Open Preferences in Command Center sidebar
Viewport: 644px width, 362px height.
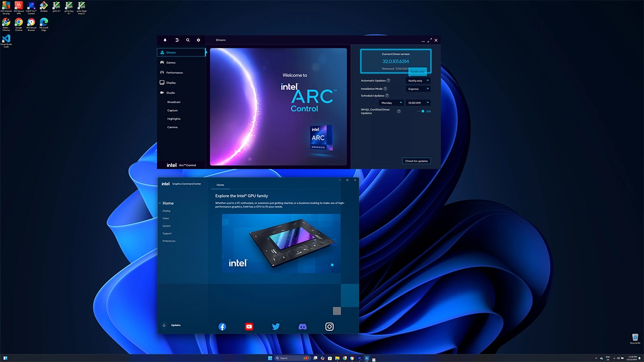169,241
